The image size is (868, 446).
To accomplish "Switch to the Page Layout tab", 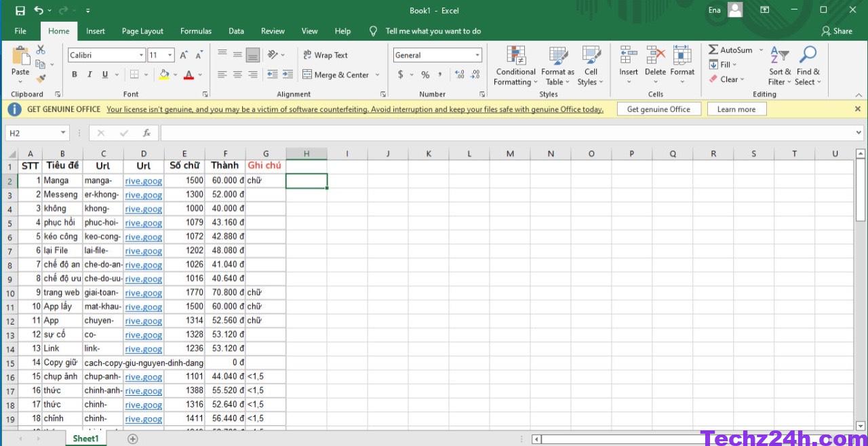I will pyautogui.click(x=142, y=31).
